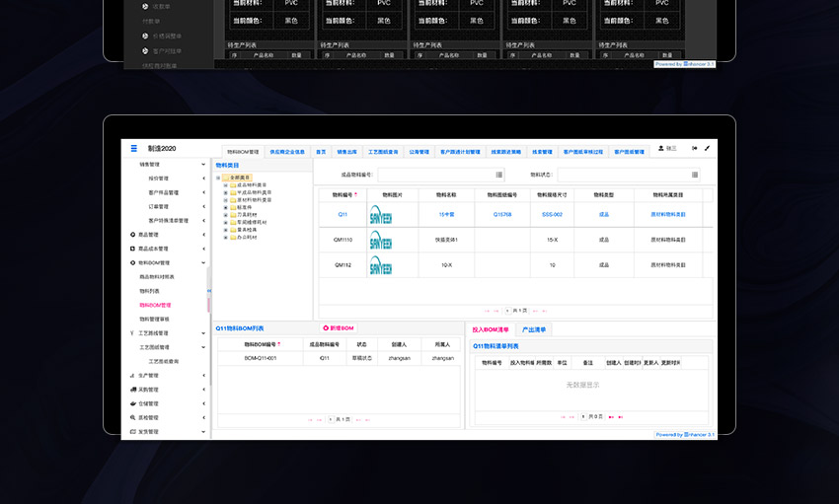This screenshot has width=839, height=504.
Task: Click the logout icon in the header
Action: coord(695,148)
